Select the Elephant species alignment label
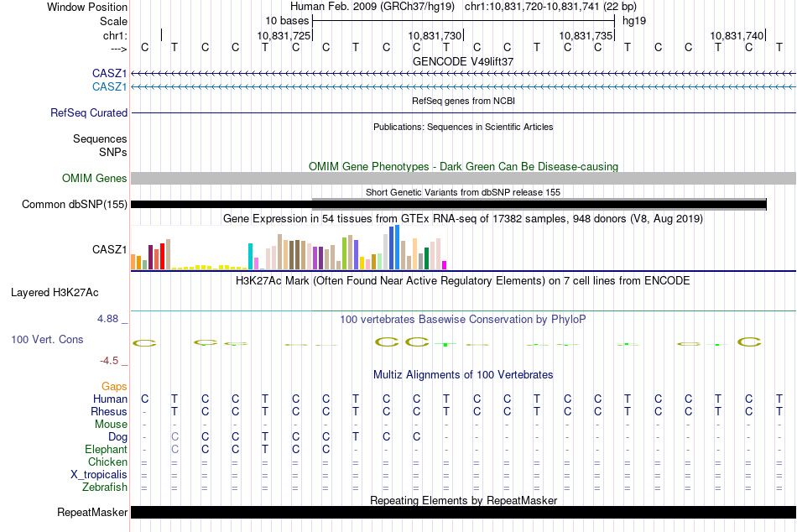 point(104,450)
